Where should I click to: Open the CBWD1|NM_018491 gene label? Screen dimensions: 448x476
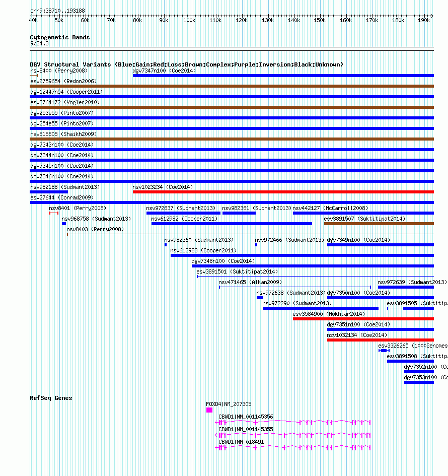[x=241, y=442]
